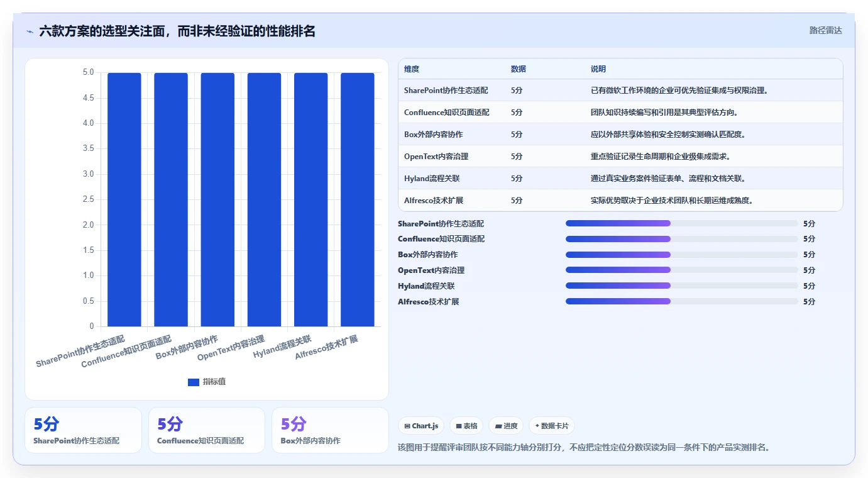The height and width of the screenshot is (478, 868).
Task: Click the footnote text about 评审团队
Action: coord(584,448)
